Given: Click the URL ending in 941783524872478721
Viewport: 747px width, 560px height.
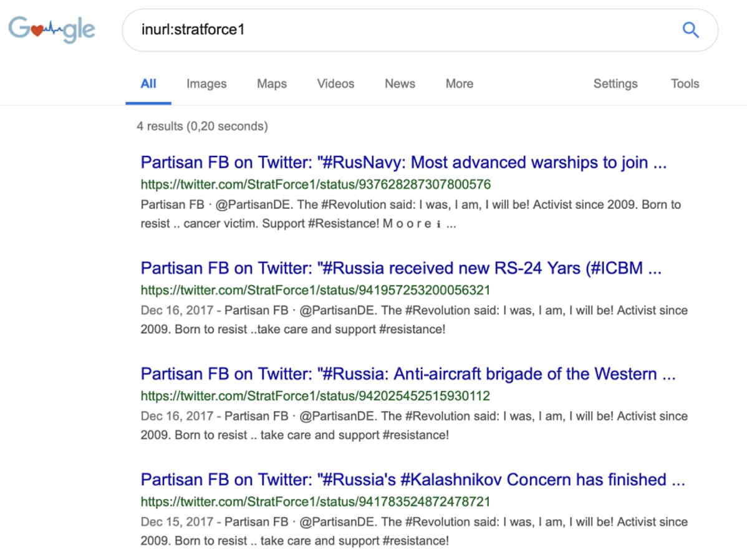Looking at the screenshot, I should click(316, 502).
